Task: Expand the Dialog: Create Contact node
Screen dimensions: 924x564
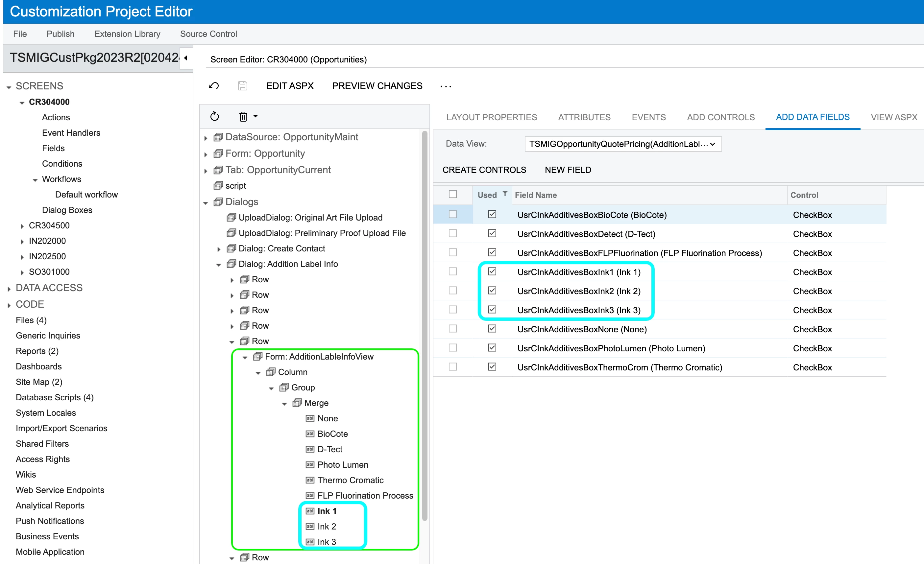Action: 219,249
